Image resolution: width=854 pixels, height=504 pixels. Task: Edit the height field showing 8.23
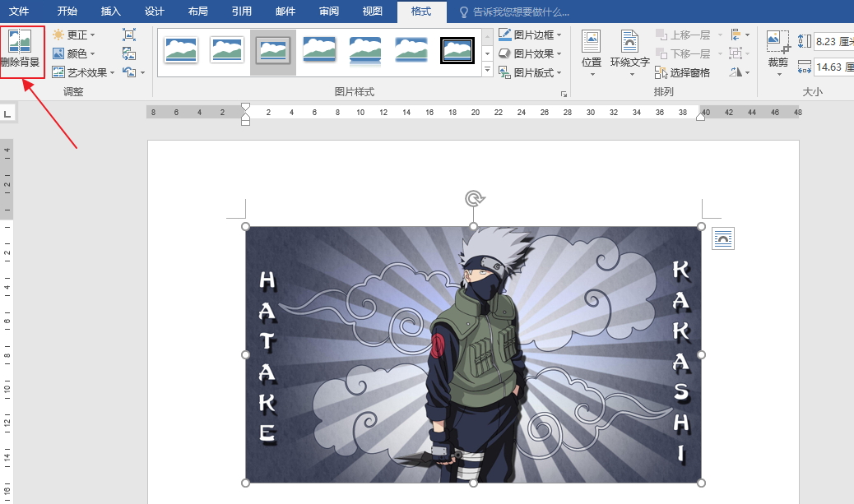tap(833, 41)
